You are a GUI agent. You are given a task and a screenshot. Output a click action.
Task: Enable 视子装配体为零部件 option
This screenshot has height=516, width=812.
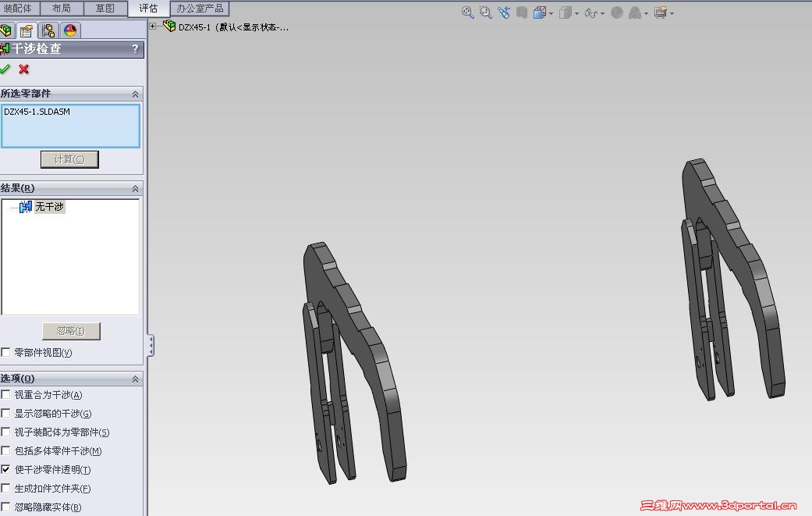click(x=5, y=432)
